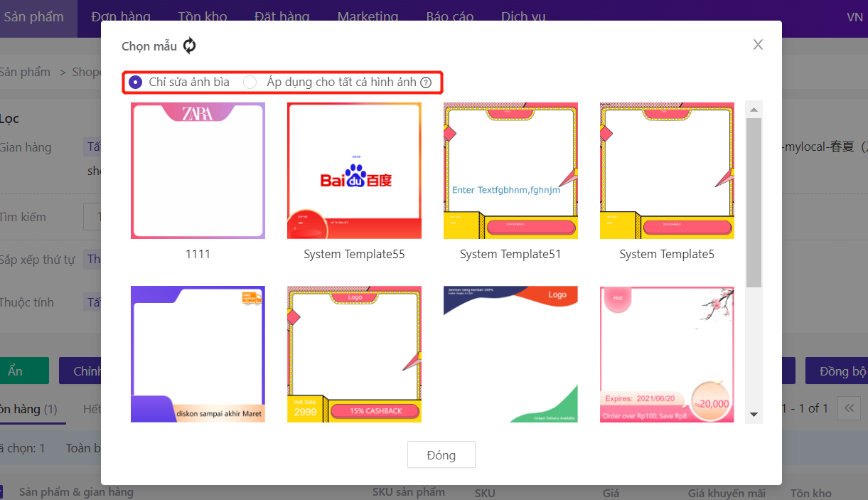
Task: Click the Đóng button
Action: (x=441, y=455)
